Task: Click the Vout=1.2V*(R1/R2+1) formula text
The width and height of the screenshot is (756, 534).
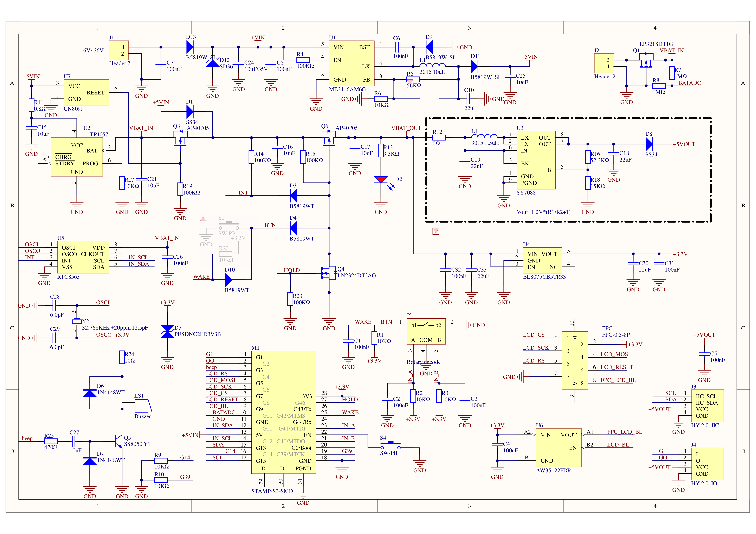Action: [x=543, y=212]
